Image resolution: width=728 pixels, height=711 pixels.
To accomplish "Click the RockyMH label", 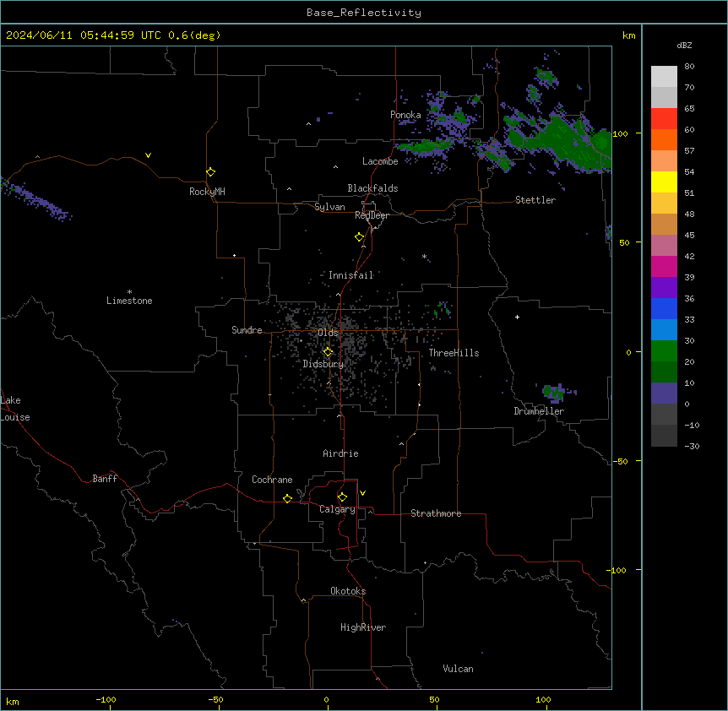I will click(x=207, y=192).
